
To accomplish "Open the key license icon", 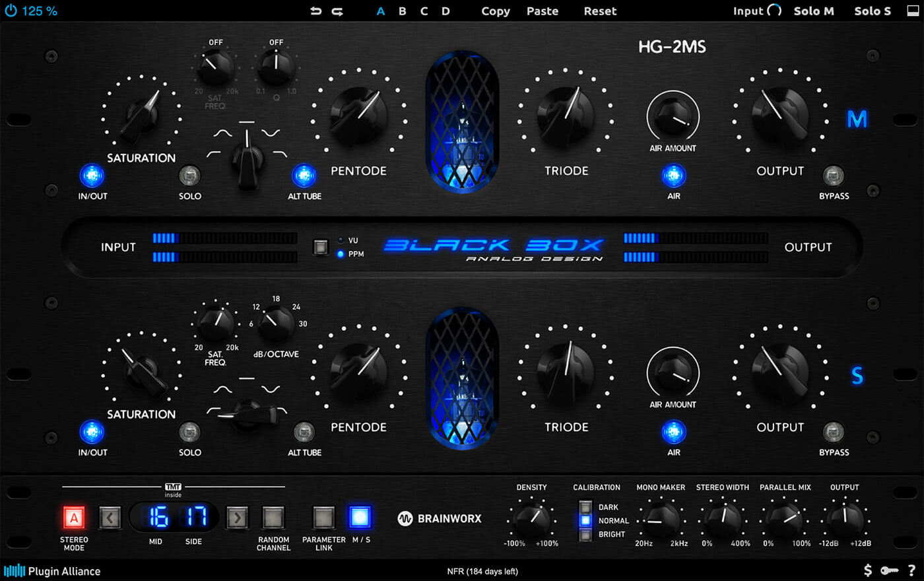I will click(889, 570).
